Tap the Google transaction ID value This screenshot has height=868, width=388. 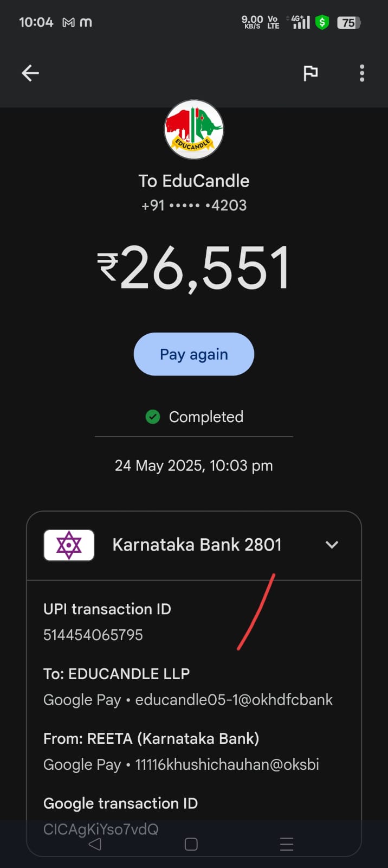tap(101, 829)
